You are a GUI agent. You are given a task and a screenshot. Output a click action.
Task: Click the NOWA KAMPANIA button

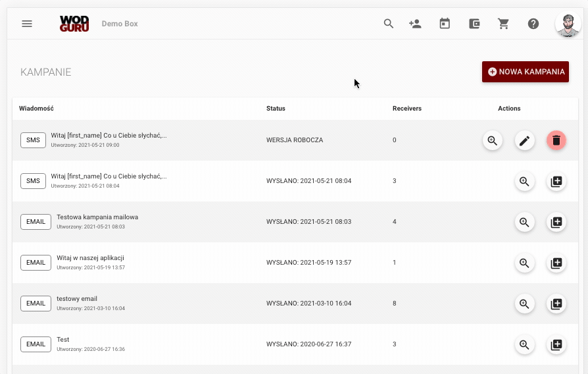[x=526, y=72]
